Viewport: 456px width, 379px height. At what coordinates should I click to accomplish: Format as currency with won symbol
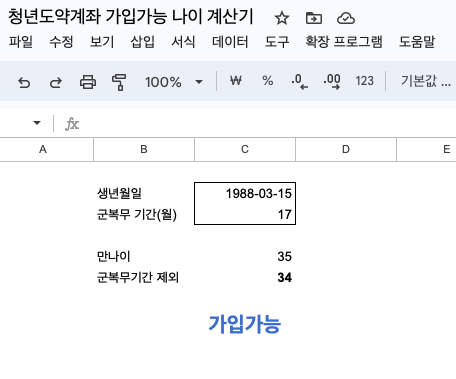point(236,81)
